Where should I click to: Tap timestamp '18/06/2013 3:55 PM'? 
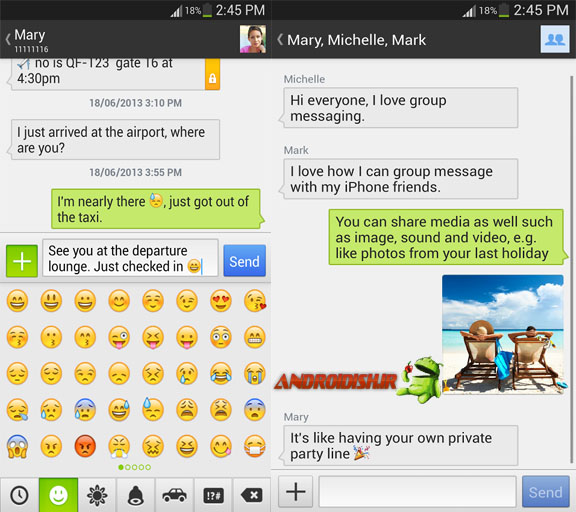click(x=136, y=172)
